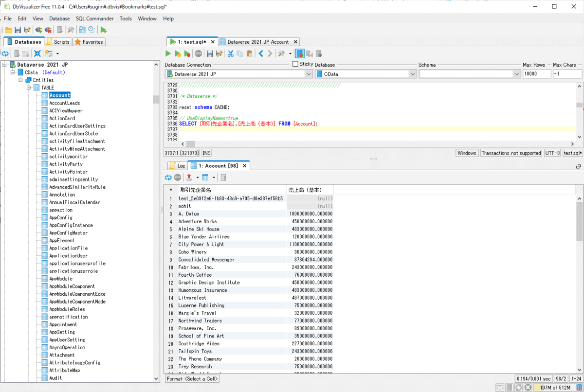Click the 売上高 (基本) column header
This screenshot has width=584, height=392.
pyautogui.click(x=305, y=190)
